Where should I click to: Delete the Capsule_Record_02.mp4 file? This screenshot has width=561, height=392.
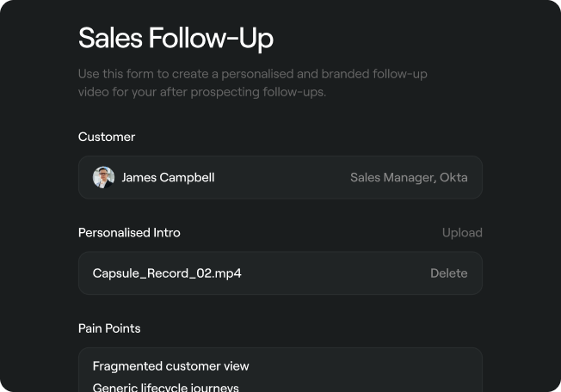pos(448,273)
